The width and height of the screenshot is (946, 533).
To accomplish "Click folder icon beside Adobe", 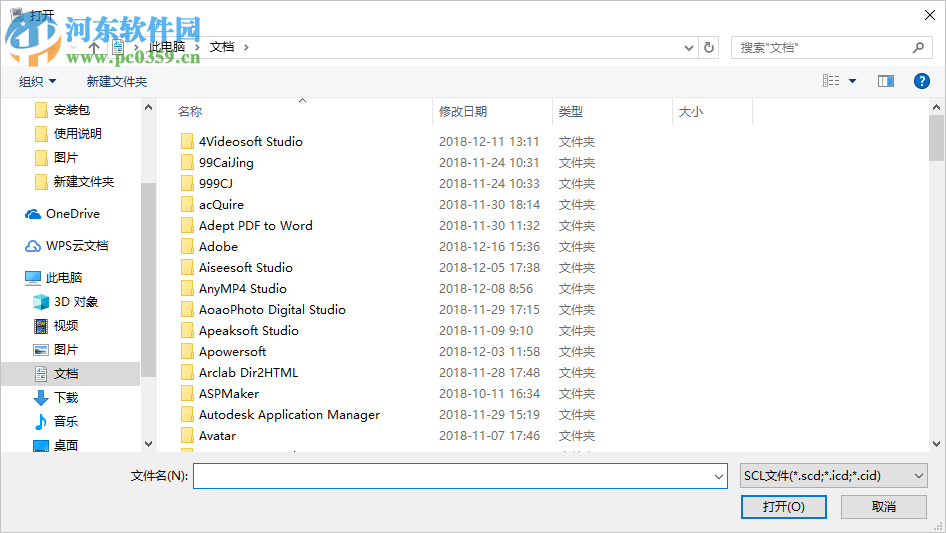I will click(x=187, y=246).
